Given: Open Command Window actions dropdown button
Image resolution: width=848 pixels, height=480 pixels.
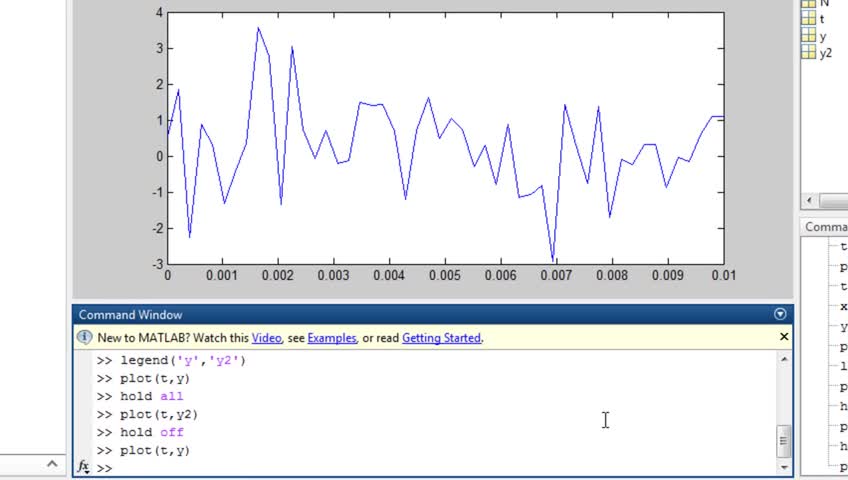Looking at the screenshot, I should (780, 314).
